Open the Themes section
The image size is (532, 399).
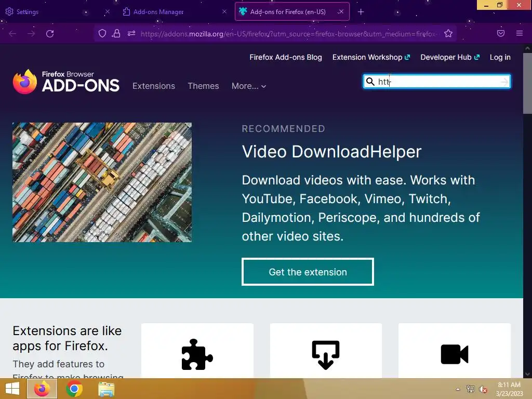203,86
